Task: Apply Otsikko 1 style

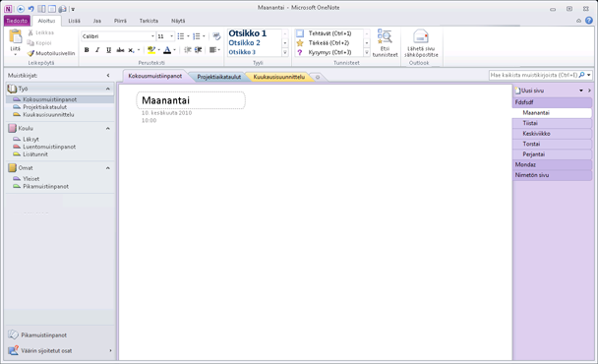Action: (248, 33)
